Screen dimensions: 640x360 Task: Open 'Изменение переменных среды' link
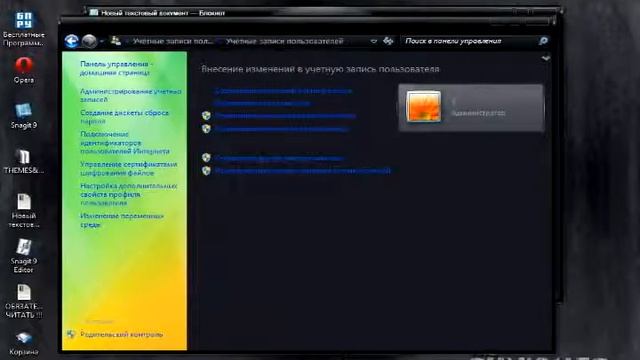click(122, 220)
